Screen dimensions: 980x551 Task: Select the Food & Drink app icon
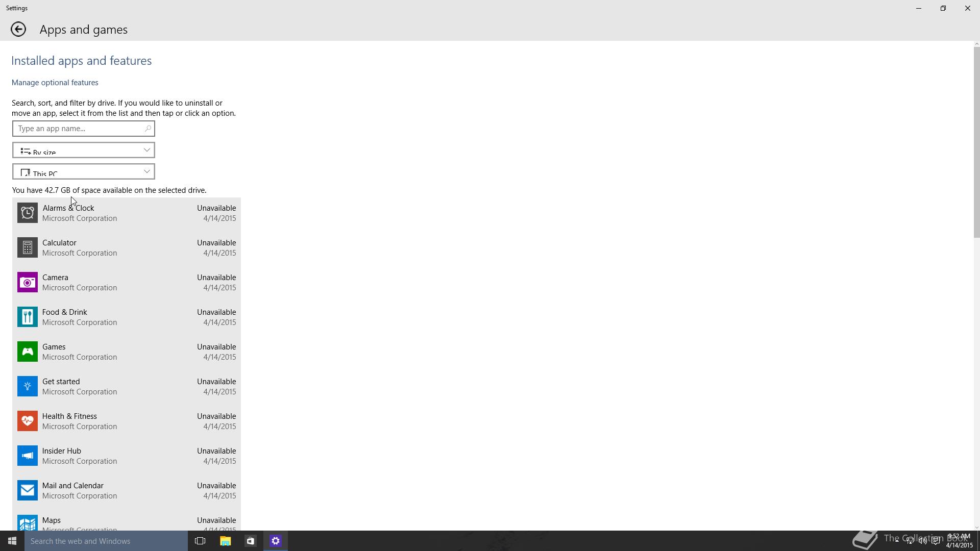[28, 317]
